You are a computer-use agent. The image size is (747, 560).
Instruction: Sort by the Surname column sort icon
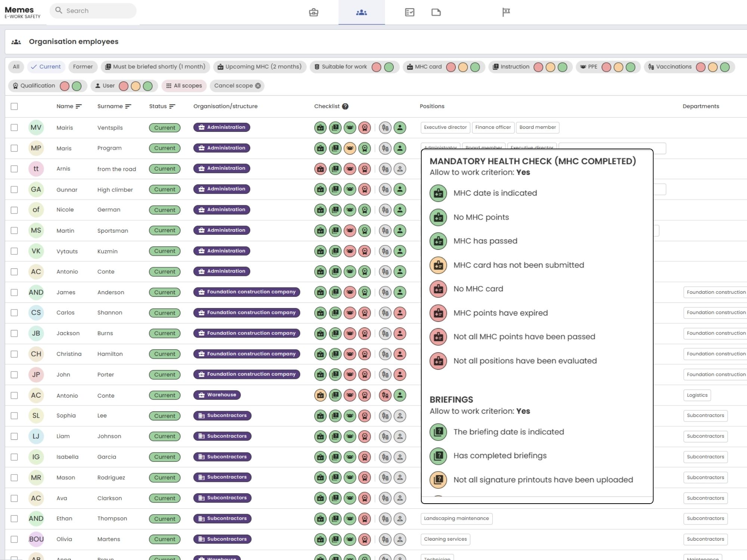point(128,106)
